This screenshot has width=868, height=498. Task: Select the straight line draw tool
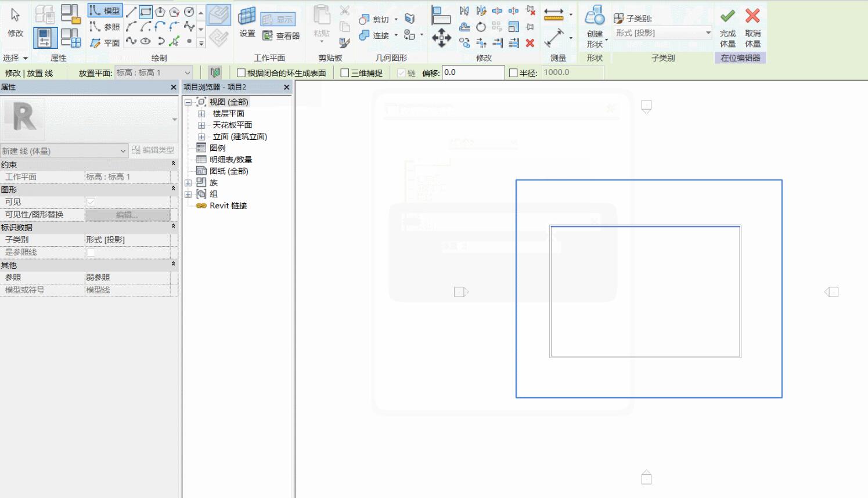[132, 12]
